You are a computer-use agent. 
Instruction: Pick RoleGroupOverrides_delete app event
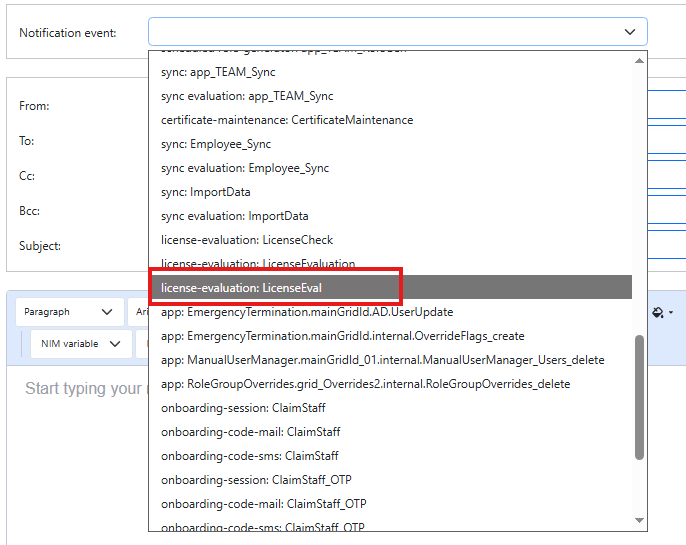(390, 384)
